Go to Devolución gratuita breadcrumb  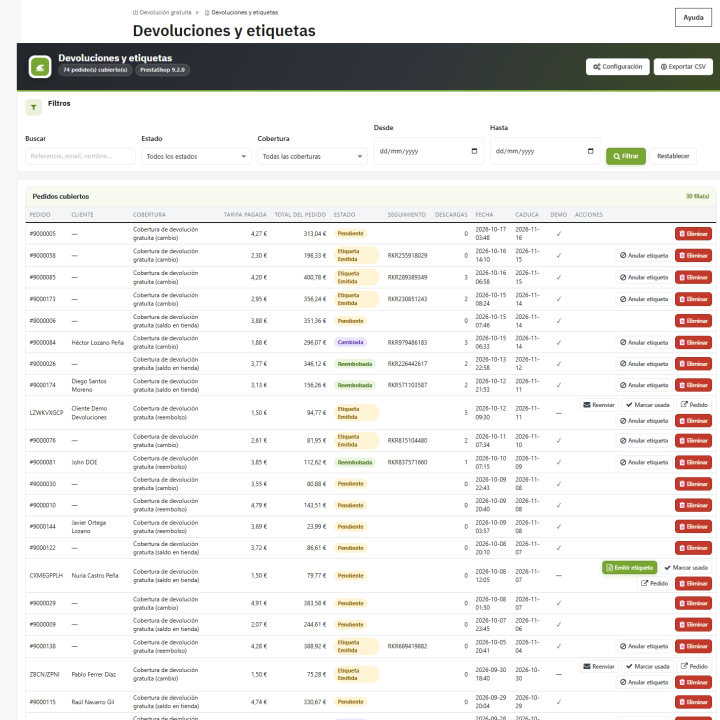pos(162,12)
